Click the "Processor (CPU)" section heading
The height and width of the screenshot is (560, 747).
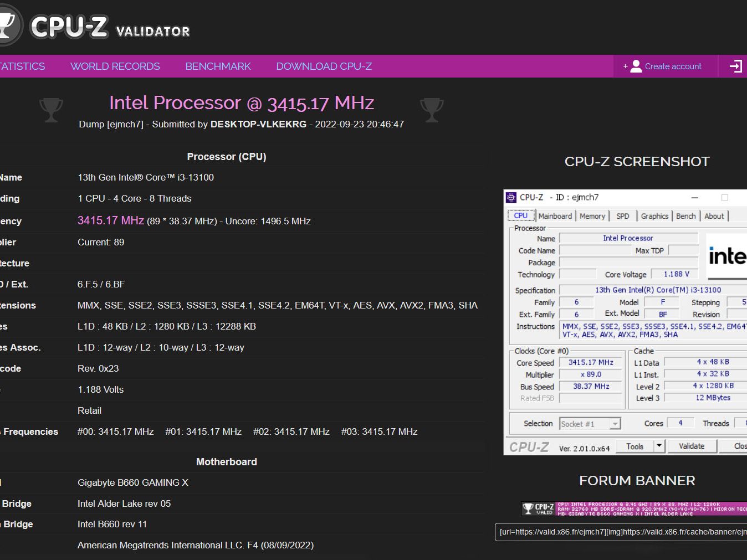tap(227, 157)
